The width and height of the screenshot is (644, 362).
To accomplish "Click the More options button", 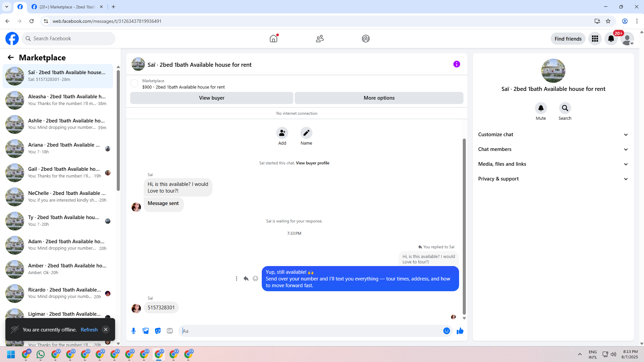I will pos(379,98).
